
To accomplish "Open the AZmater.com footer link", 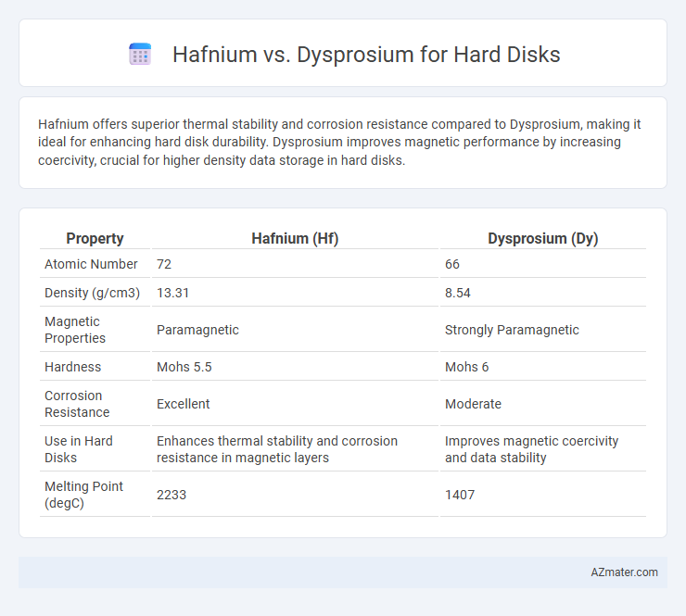I will (x=624, y=572).
